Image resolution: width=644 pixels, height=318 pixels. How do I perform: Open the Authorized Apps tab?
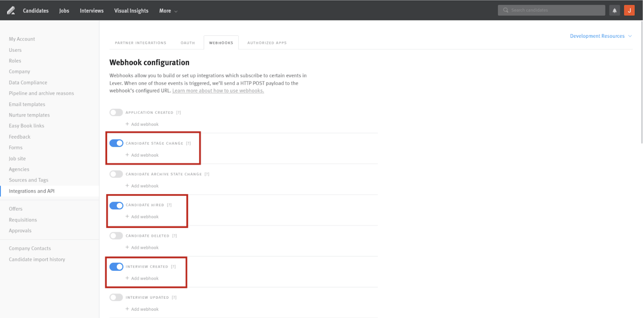[x=267, y=42]
